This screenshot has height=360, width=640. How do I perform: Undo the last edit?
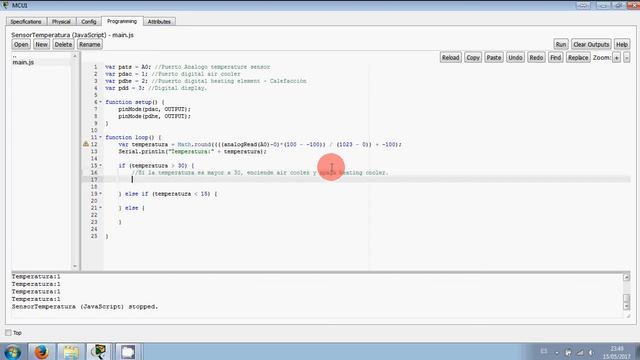point(516,58)
